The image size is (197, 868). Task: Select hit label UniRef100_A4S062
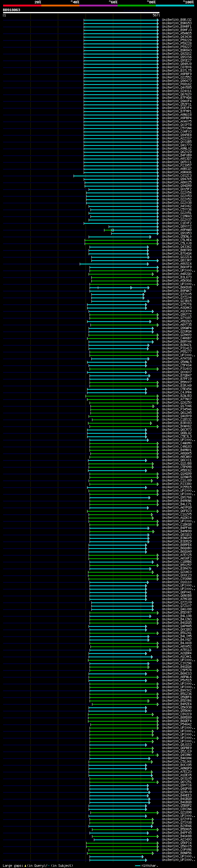point(177,206)
